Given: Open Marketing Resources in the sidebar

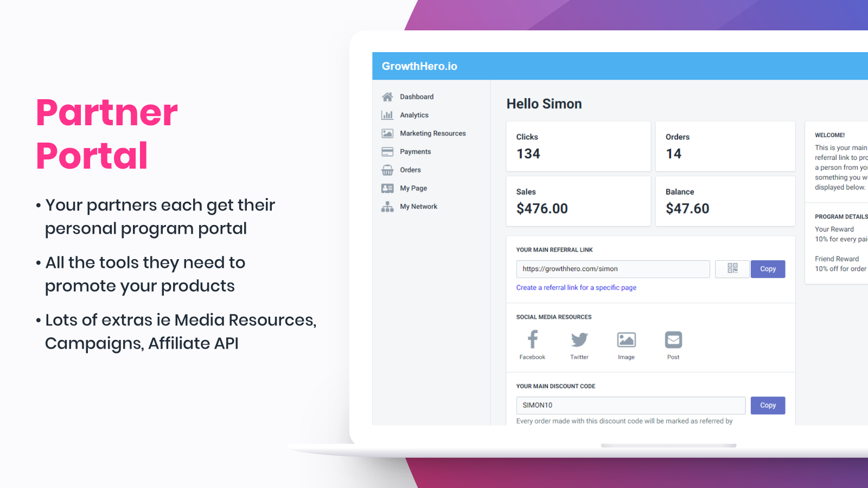Looking at the screenshot, I should coord(432,133).
